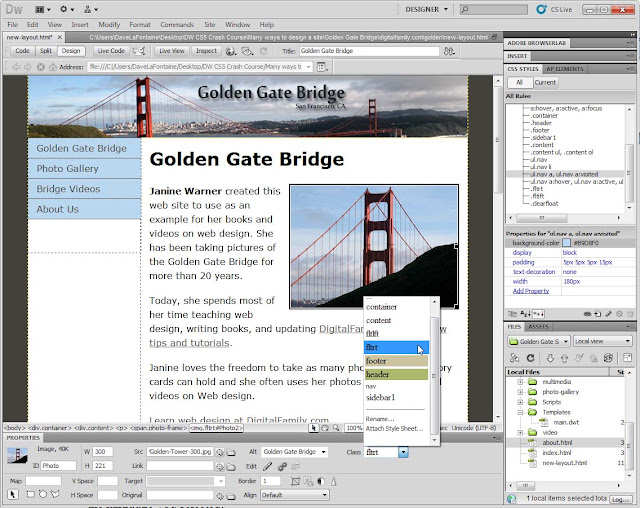Image resolution: width=640 pixels, height=508 pixels.
Task: Open the Commands menu
Action: pos(177,24)
